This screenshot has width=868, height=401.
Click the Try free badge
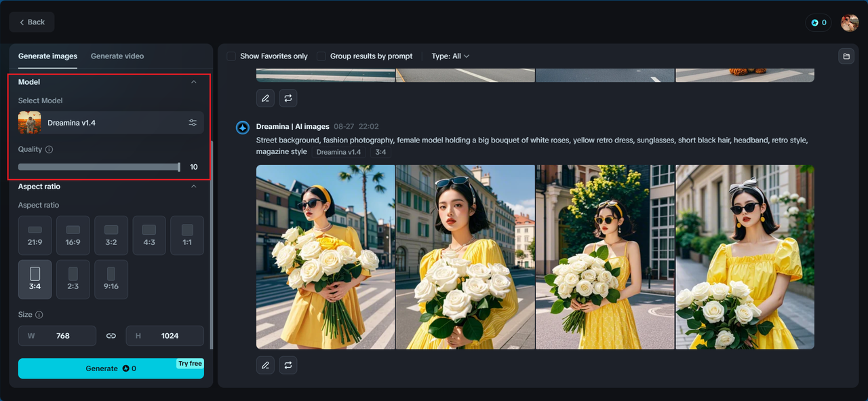point(190,364)
